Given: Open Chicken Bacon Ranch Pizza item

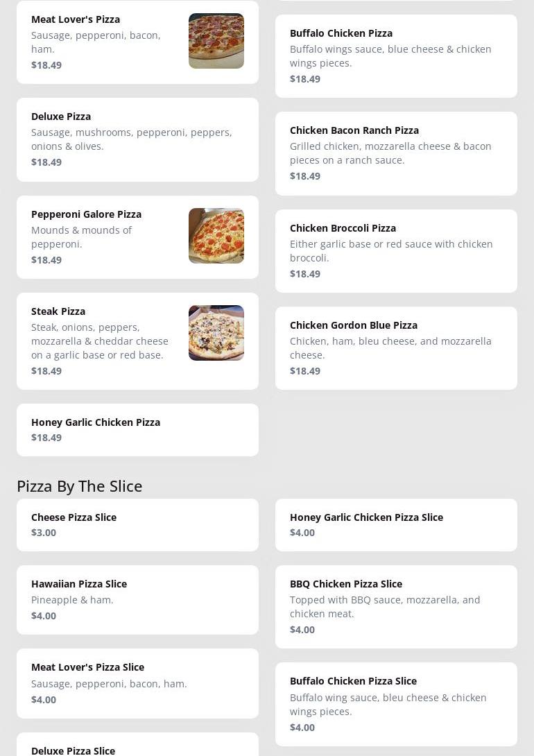Looking at the screenshot, I should click(x=396, y=153).
